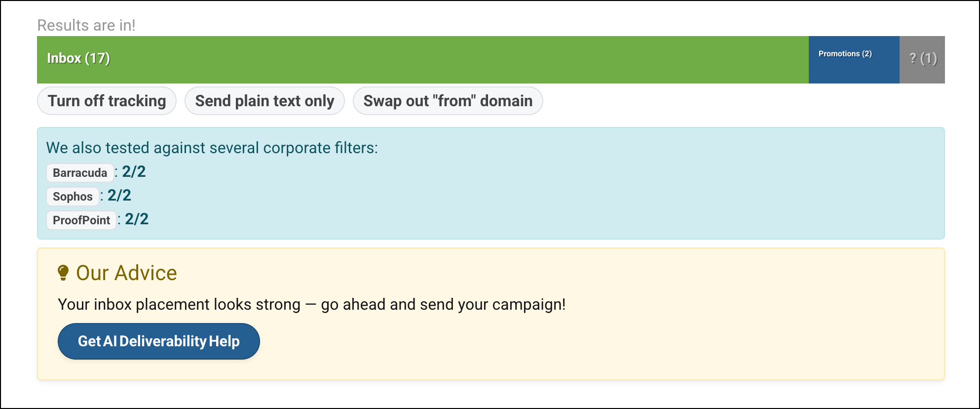Screen dimensions: 980x409
Task: Click the corporate filters tested heading text
Action: (212, 148)
